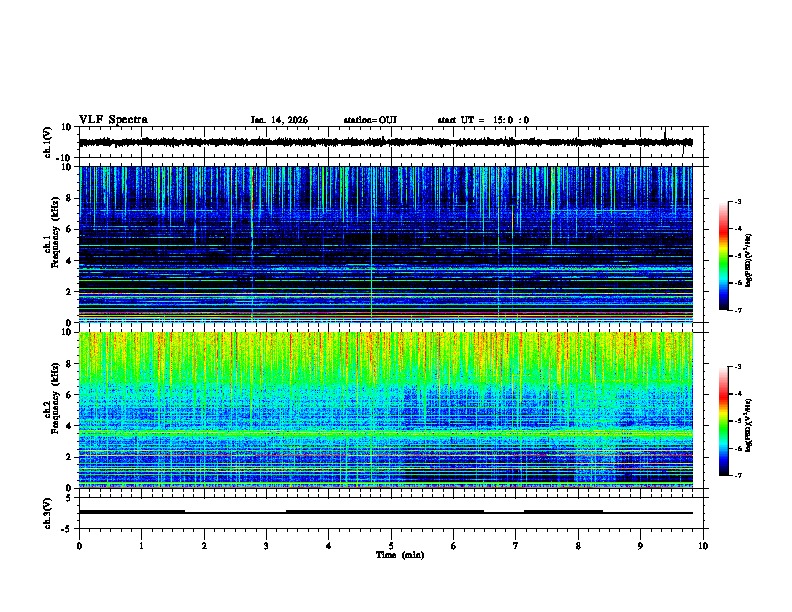Viewport: 792px width, 612px height.
Task: Click the ch.1 spectrogram color scale bar
Action: (x=724, y=256)
